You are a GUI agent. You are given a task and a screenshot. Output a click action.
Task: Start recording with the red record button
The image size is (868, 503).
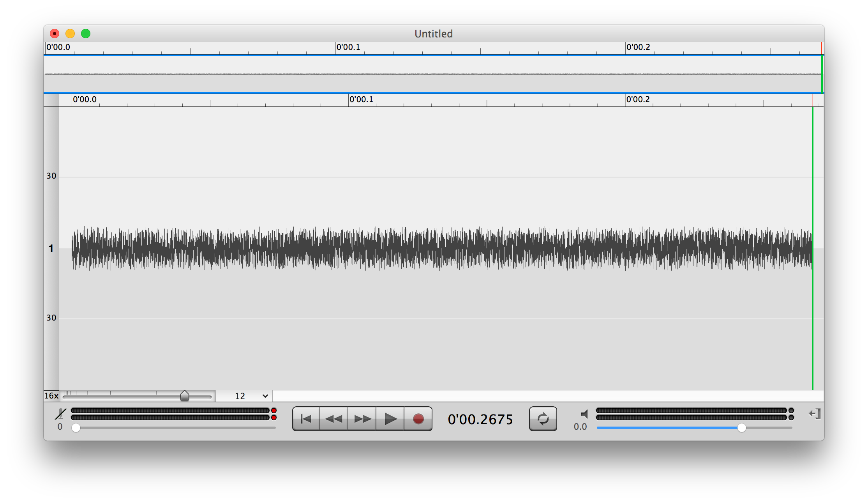(418, 419)
